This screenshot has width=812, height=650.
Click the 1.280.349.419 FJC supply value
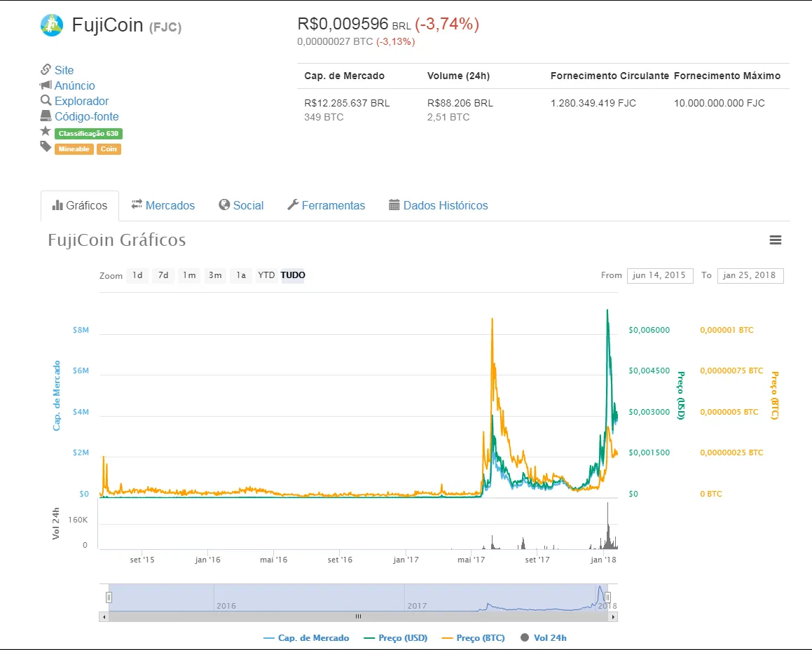pyautogui.click(x=593, y=103)
